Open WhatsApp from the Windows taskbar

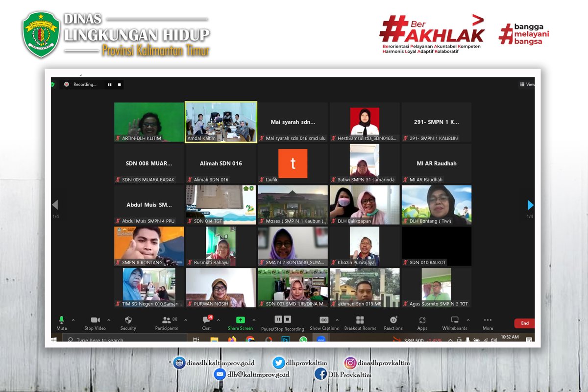pos(303,339)
